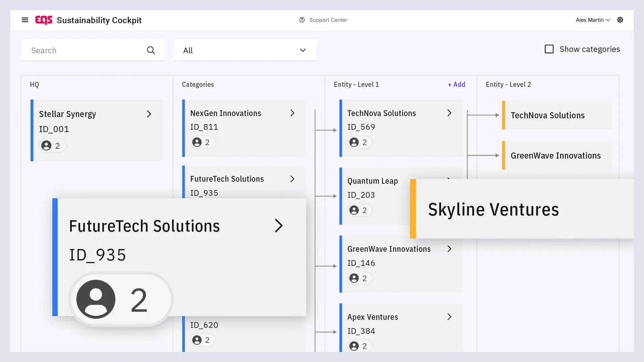Click the Categories column header

pos(198,84)
